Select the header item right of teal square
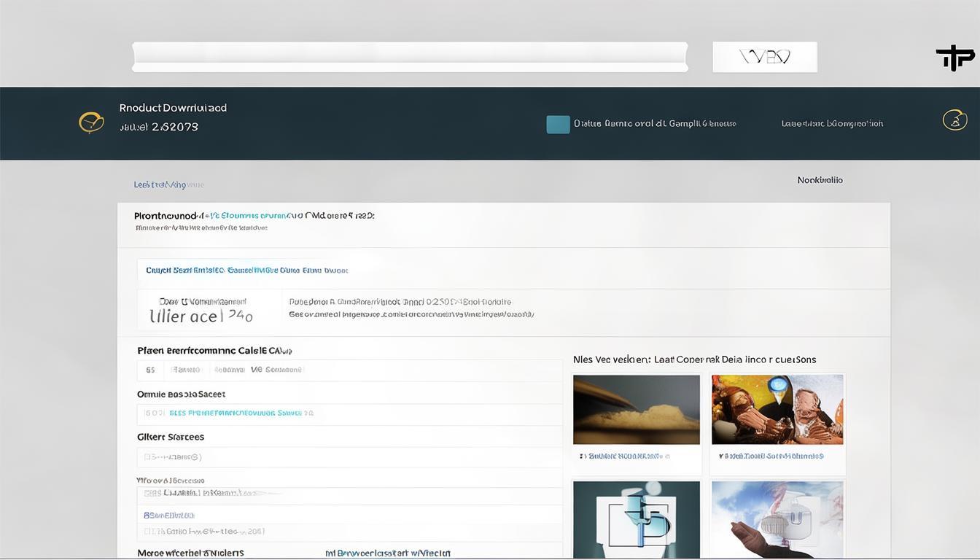980x560 pixels. pyautogui.click(x=654, y=124)
